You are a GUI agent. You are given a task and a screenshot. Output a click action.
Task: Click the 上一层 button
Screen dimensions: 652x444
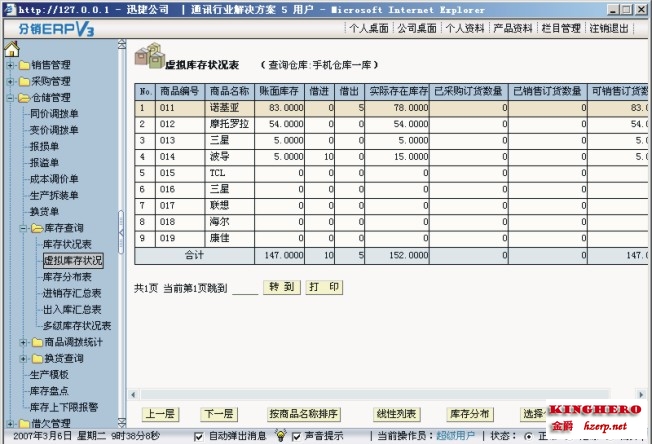(x=161, y=414)
